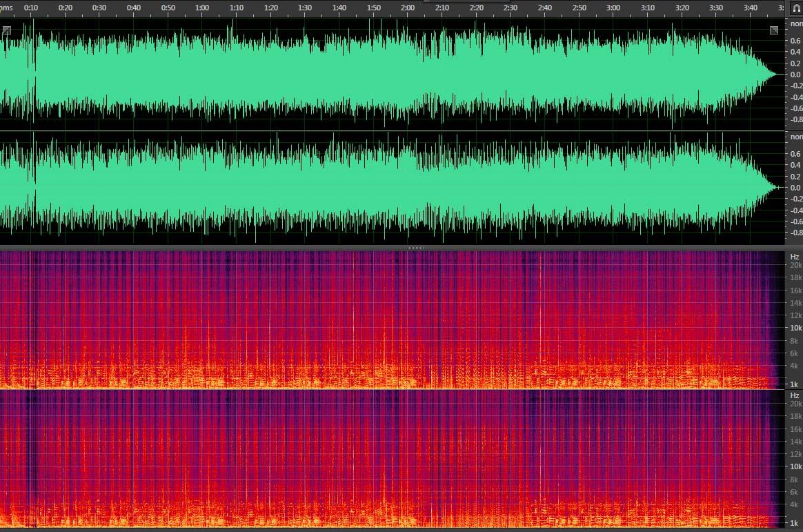Click the 0:20 mark on time ruler
This screenshot has height=532, width=803.
pos(65,8)
